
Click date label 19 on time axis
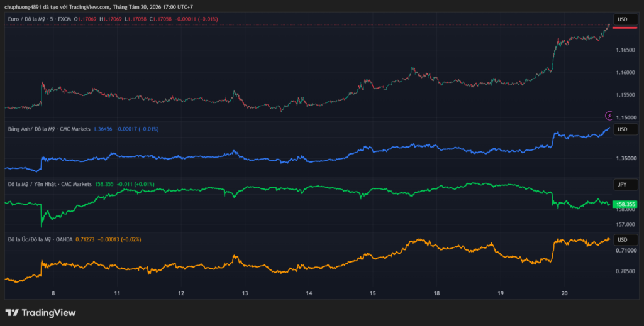pos(501,293)
